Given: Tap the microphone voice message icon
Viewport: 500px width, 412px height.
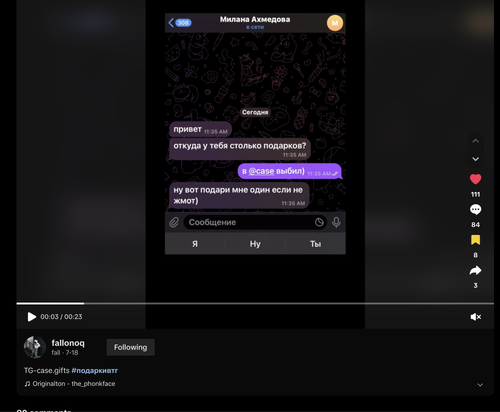Looking at the screenshot, I should coord(336,222).
